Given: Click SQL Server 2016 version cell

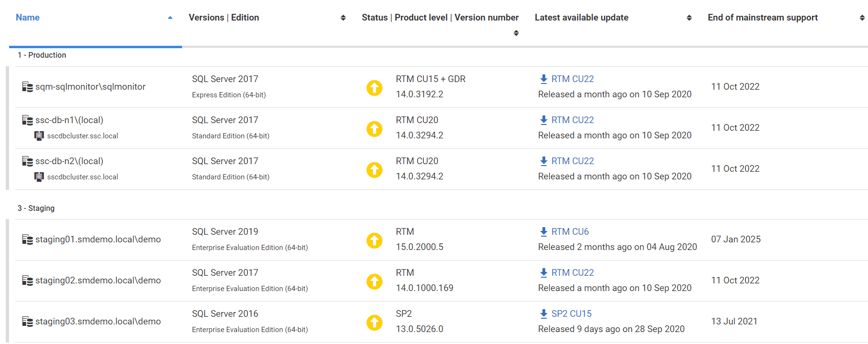Looking at the screenshot, I should [x=225, y=314].
